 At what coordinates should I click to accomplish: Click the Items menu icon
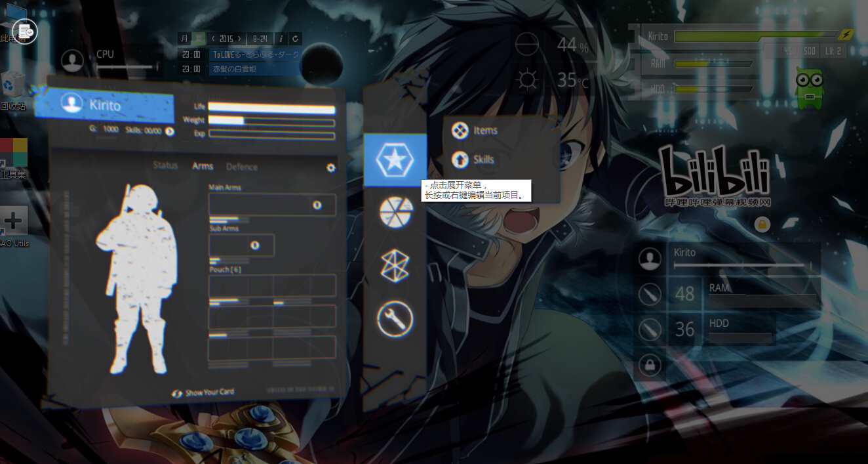[x=460, y=131]
